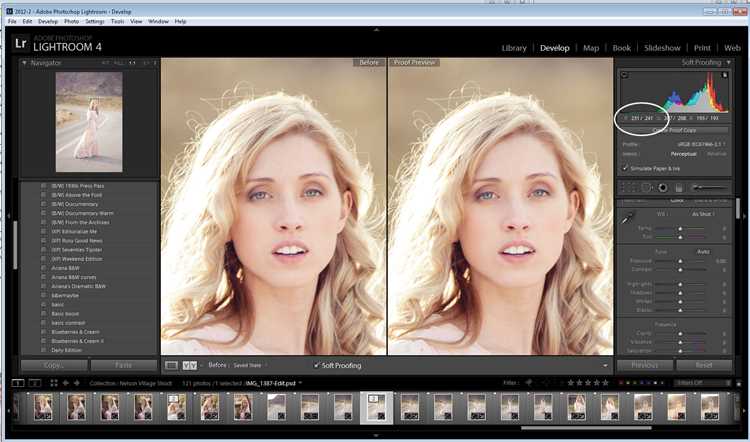Click the Lr logo identity plate
Viewport: 750px width, 442px height.
[x=21, y=44]
